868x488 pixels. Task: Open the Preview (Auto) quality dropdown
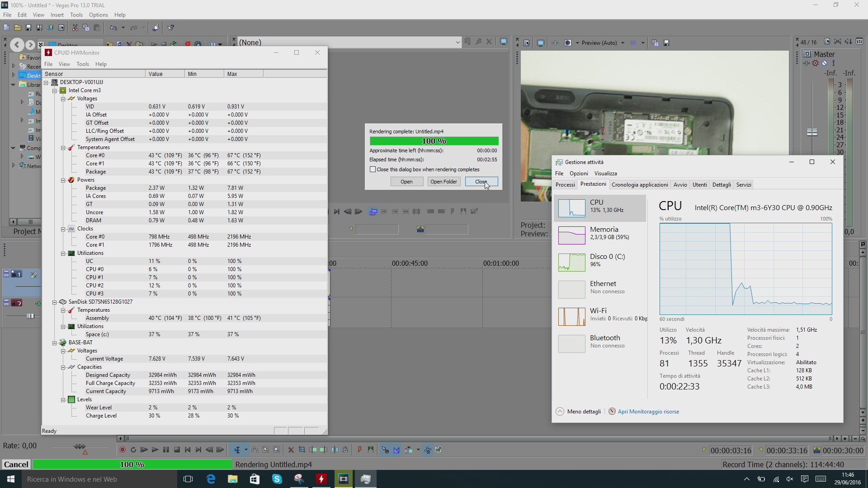point(623,43)
